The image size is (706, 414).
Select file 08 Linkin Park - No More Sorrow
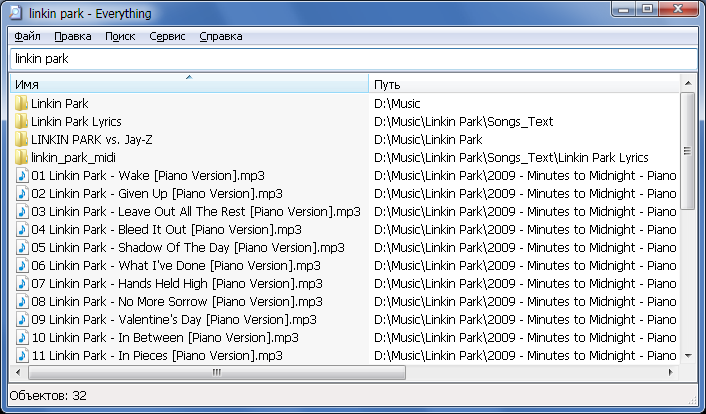click(x=177, y=302)
